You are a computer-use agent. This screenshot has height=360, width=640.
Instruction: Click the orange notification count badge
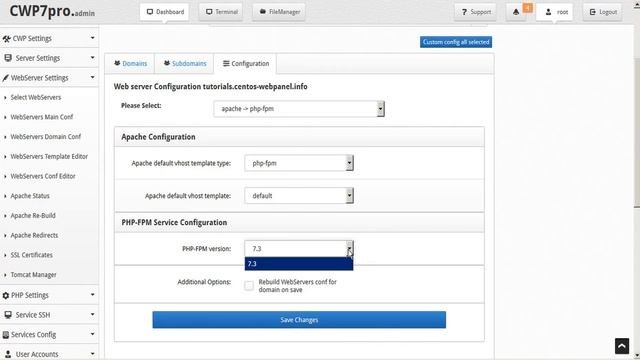pos(527,7)
